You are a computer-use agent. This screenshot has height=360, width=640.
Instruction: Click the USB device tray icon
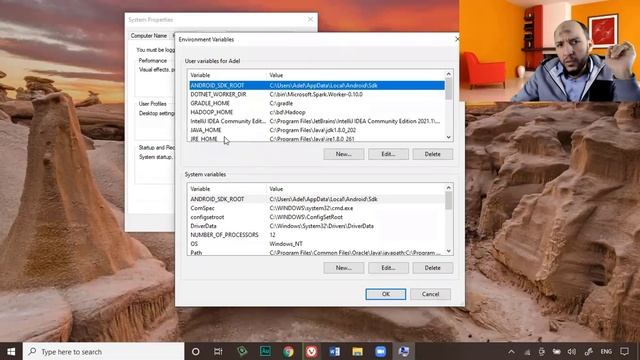click(x=542, y=351)
